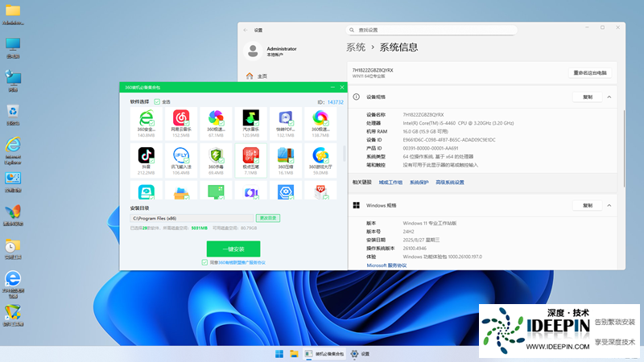
Task: Switch to the 装机必备集合包 taskbar item
Action: pos(324,354)
